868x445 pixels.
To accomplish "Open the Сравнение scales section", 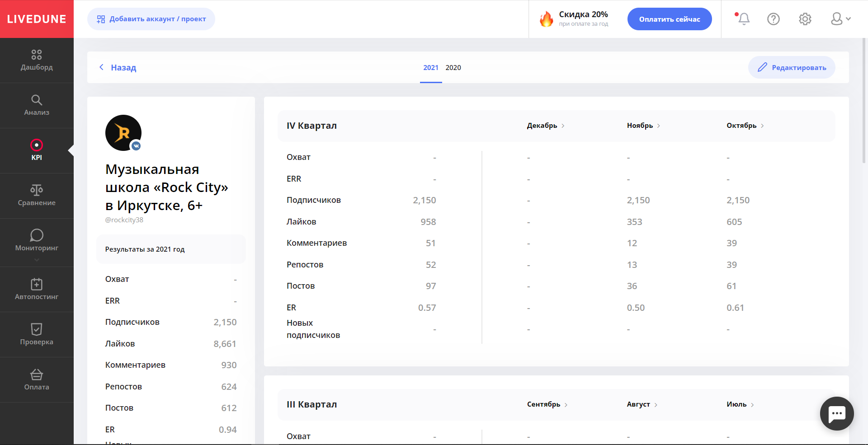I will click(x=37, y=196).
